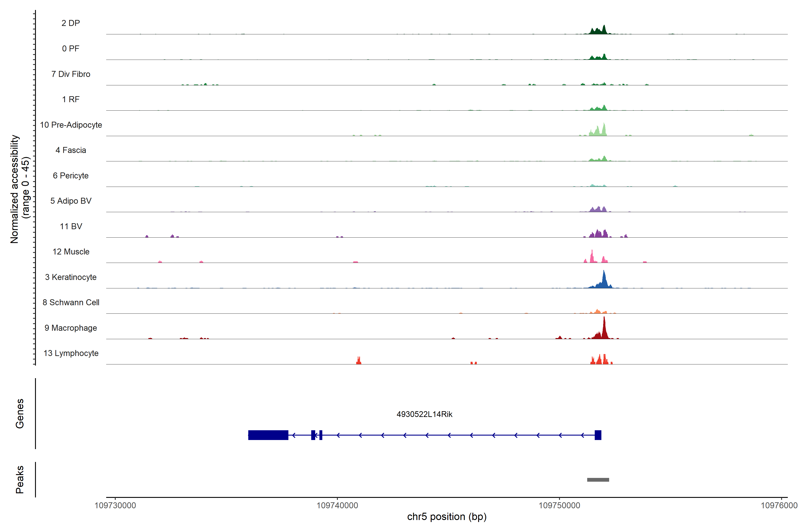
Task: Select the 7 Div Fibro track label
Action: (x=70, y=74)
